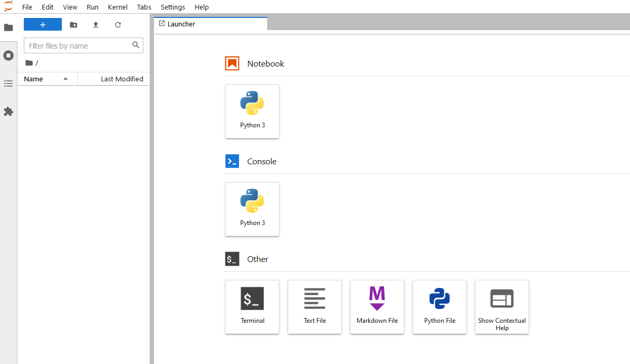Click the Console section heading text
Screen dimensions: 630x364
(261, 162)
